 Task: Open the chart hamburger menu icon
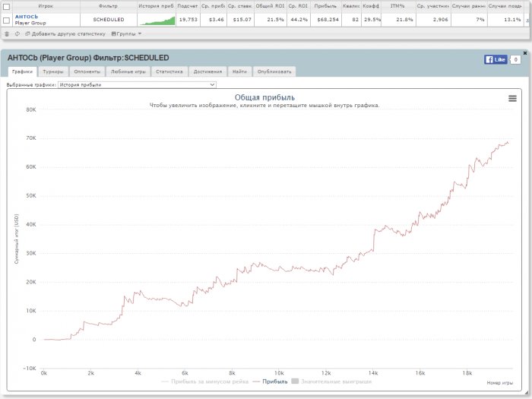(x=512, y=98)
